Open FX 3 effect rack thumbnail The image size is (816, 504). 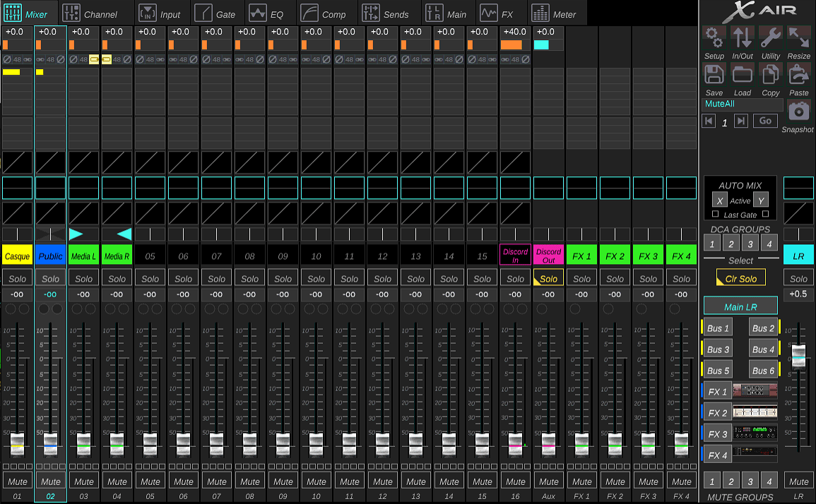755,433
